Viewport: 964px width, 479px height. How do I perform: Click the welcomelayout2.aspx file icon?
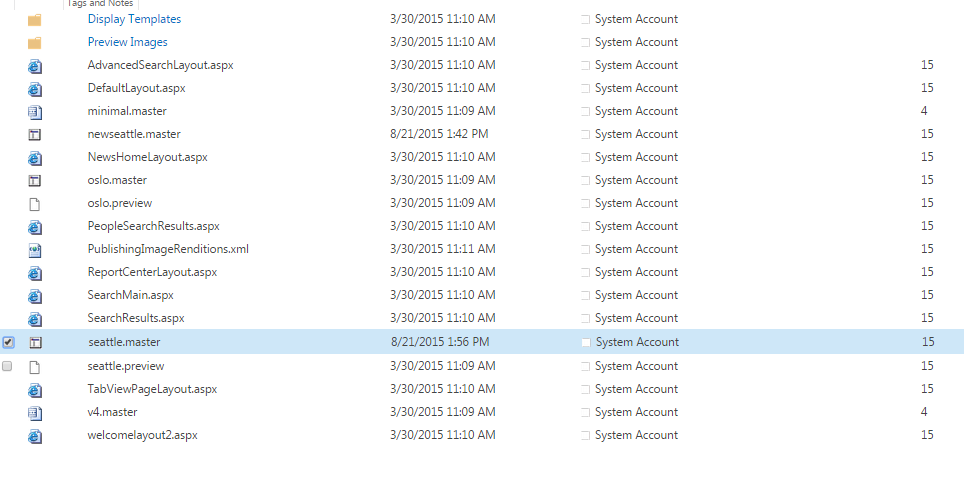34,436
